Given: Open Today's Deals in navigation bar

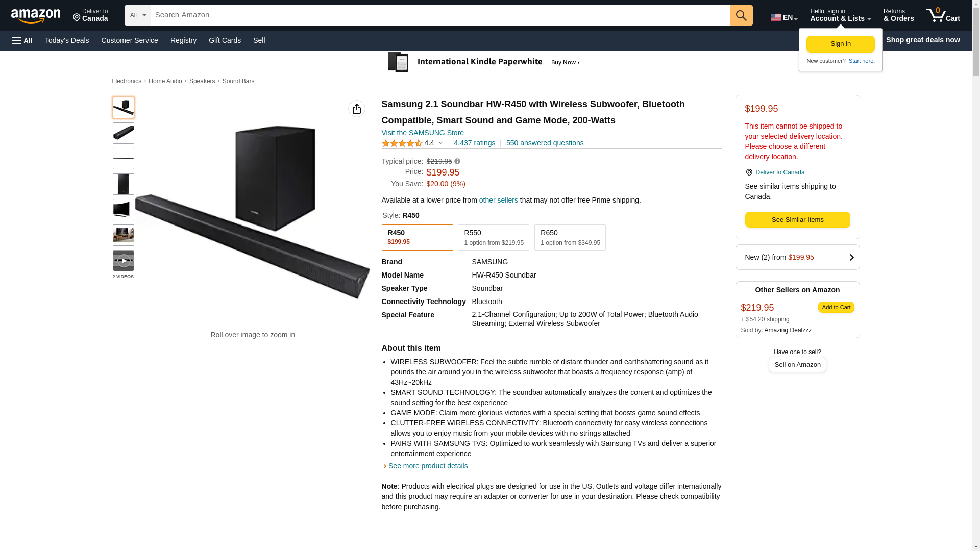Looking at the screenshot, I should [x=67, y=40].
